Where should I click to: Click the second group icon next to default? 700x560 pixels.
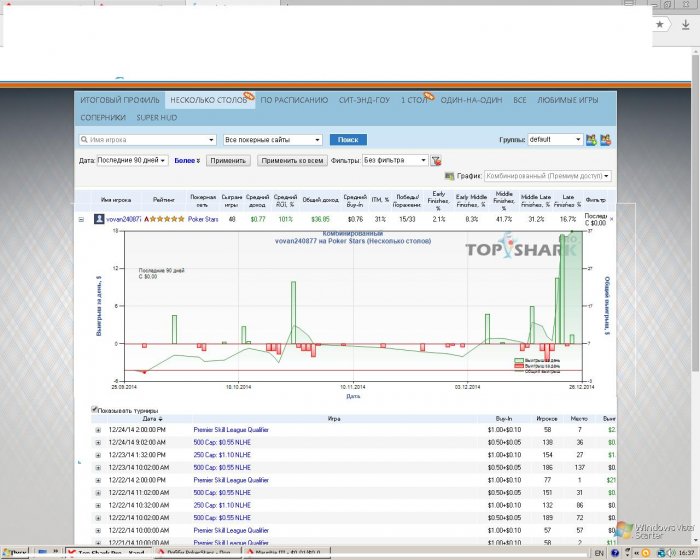pos(605,140)
